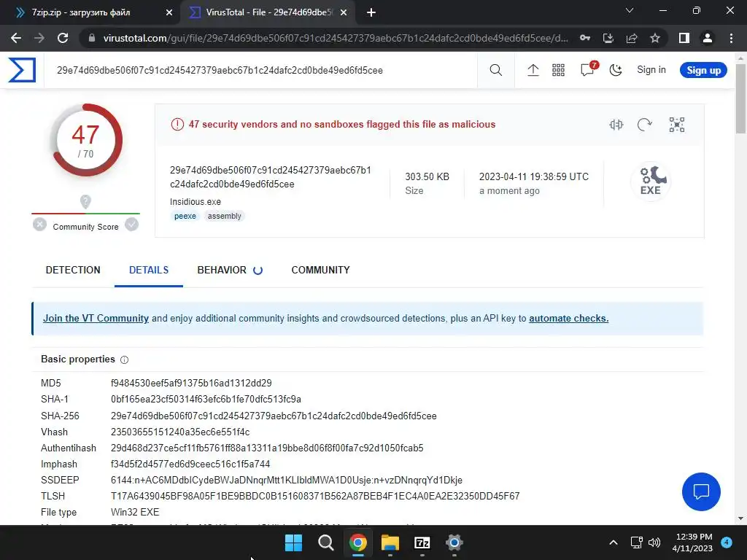Click the Insidious.exe file name
The height and width of the screenshot is (560, 747).
coord(196,201)
